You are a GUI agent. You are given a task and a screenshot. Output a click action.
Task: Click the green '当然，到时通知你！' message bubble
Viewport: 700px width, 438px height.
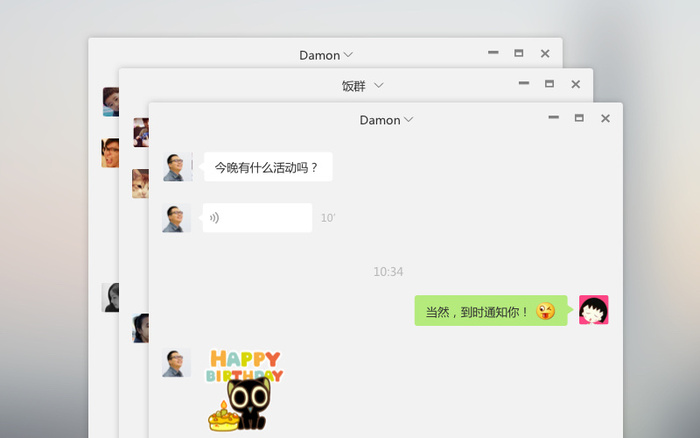pyautogui.click(x=491, y=310)
